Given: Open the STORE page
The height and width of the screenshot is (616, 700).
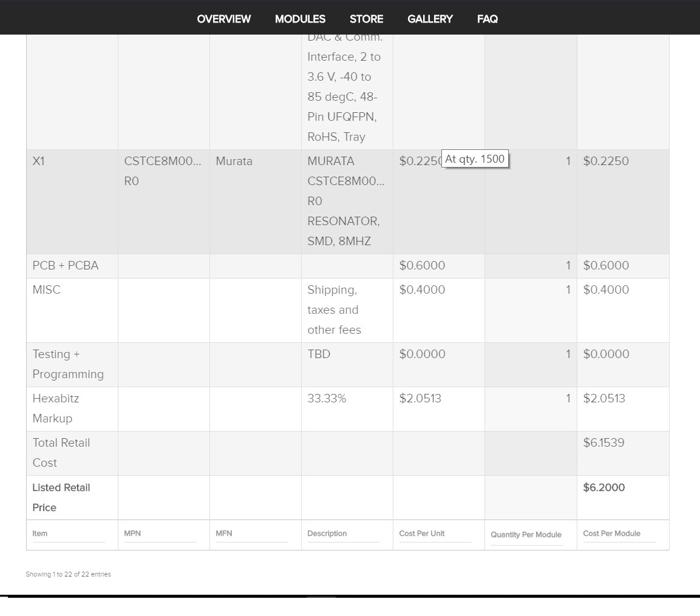Looking at the screenshot, I should [366, 19].
